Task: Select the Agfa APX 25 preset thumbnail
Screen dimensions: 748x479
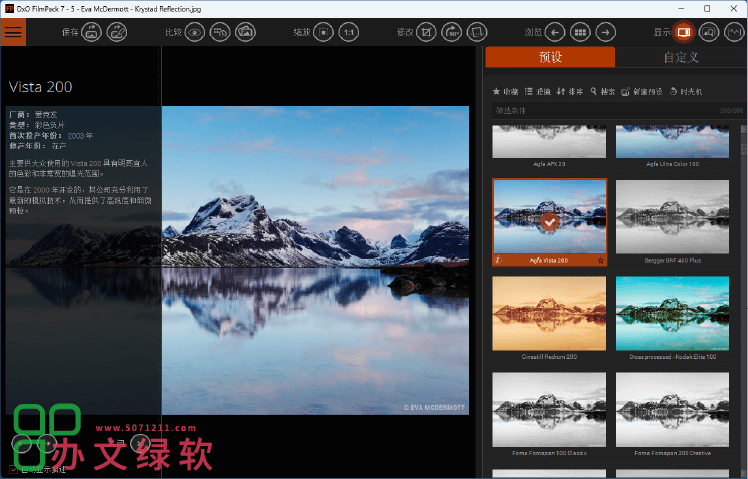Action: pos(549,142)
